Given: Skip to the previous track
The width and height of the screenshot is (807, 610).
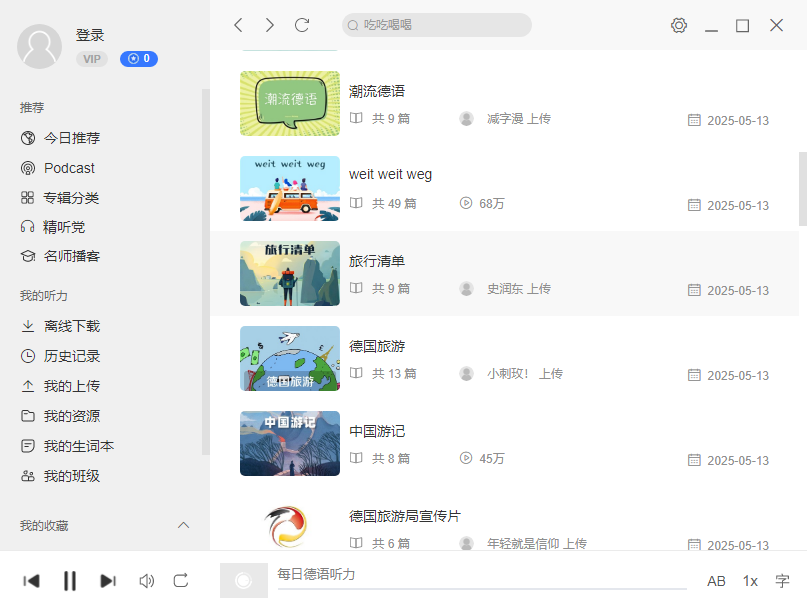Looking at the screenshot, I should click(31, 581).
